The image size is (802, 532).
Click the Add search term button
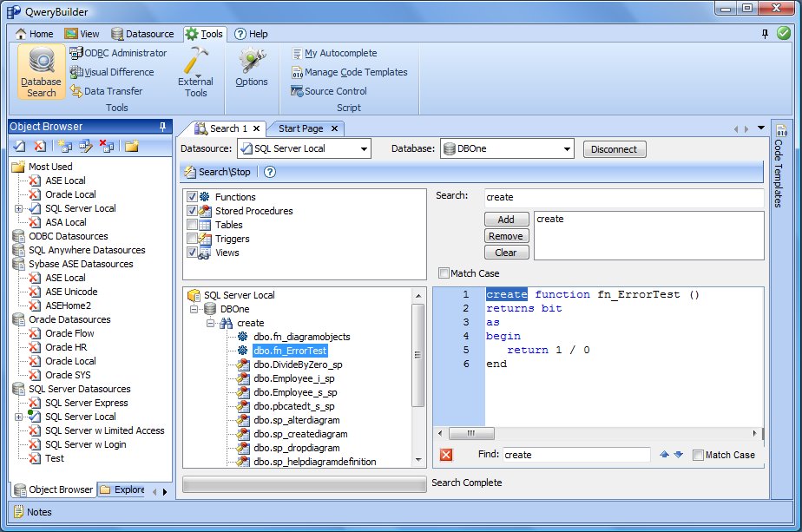pos(506,220)
